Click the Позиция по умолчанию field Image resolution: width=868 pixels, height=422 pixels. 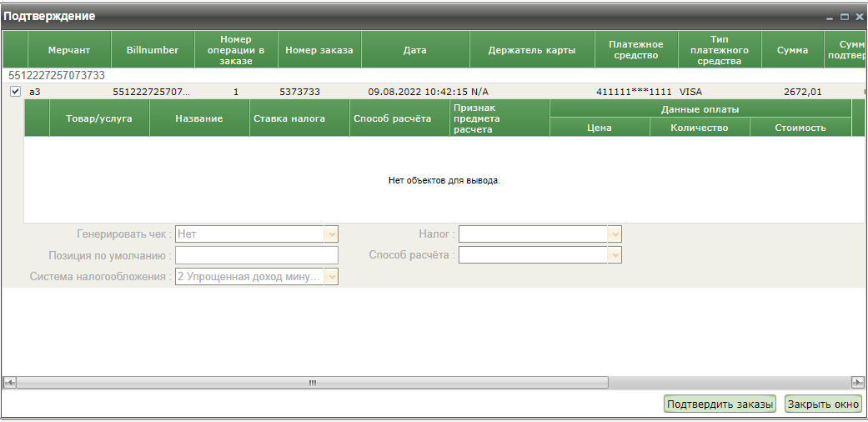tap(256, 255)
